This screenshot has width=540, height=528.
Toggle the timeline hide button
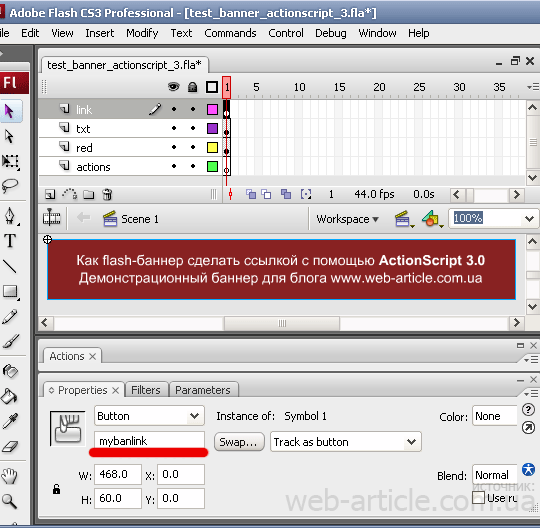(52, 218)
